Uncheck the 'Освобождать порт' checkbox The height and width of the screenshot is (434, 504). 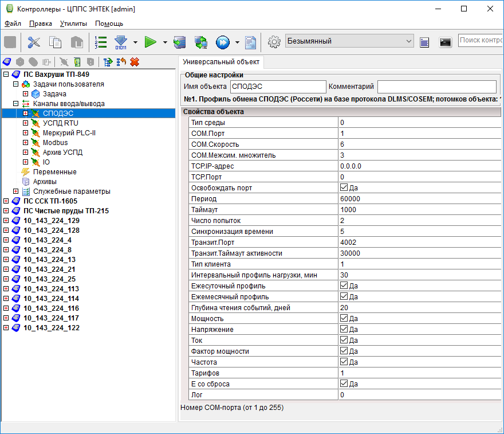[x=344, y=188]
